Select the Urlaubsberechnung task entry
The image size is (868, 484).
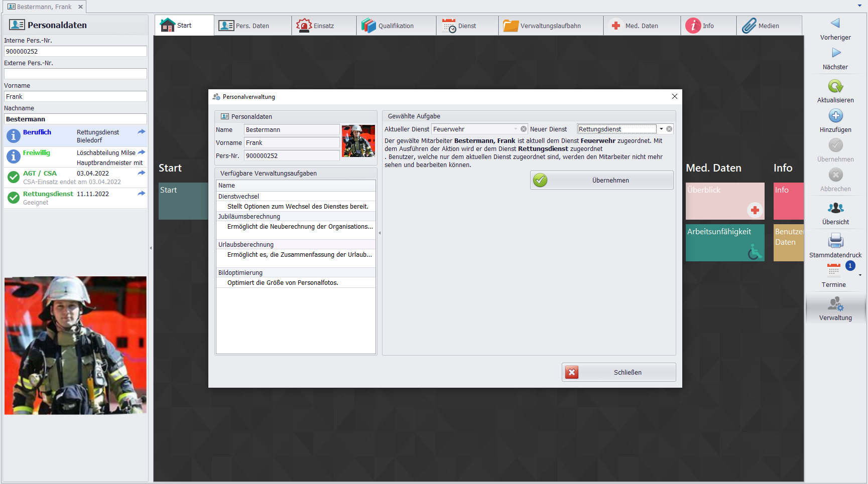246,244
